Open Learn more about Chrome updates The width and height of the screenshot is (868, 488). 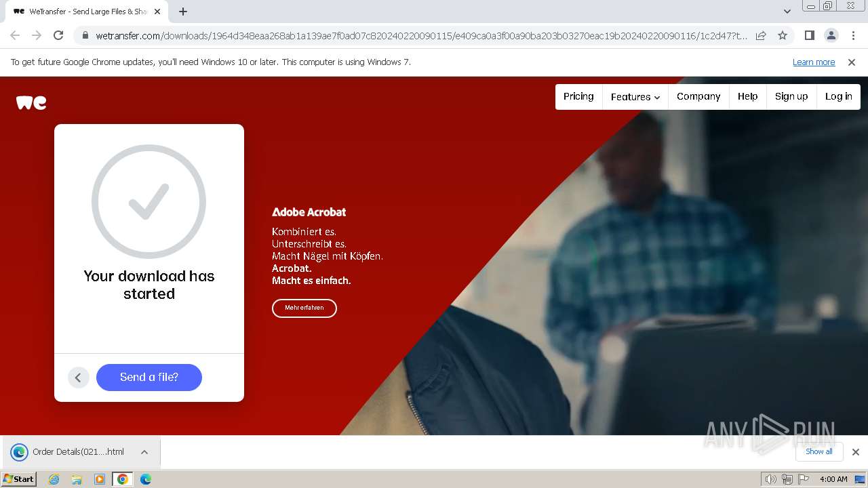[x=814, y=62]
